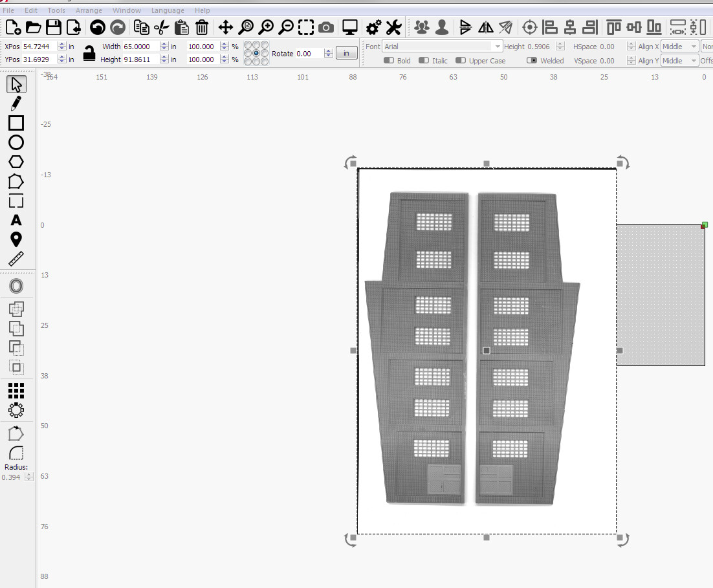Click the Camera capture icon
The width and height of the screenshot is (713, 588).
(325, 28)
